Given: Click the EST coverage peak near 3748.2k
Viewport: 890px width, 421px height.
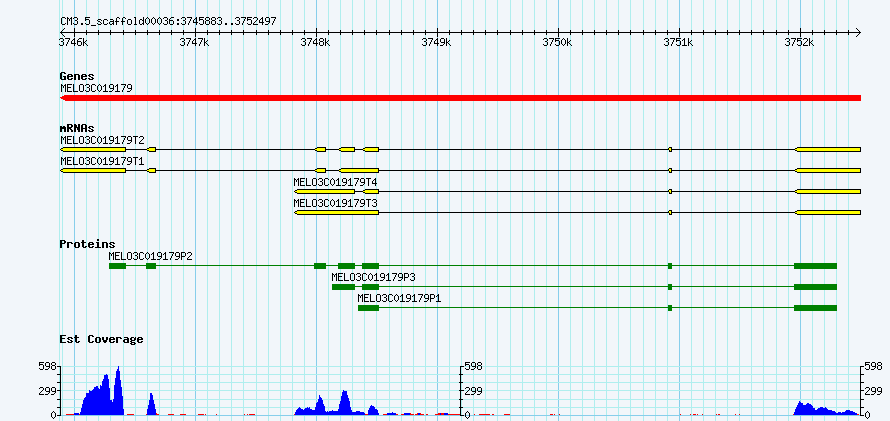Looking at the screenshot, I should [x=344, y=403].
